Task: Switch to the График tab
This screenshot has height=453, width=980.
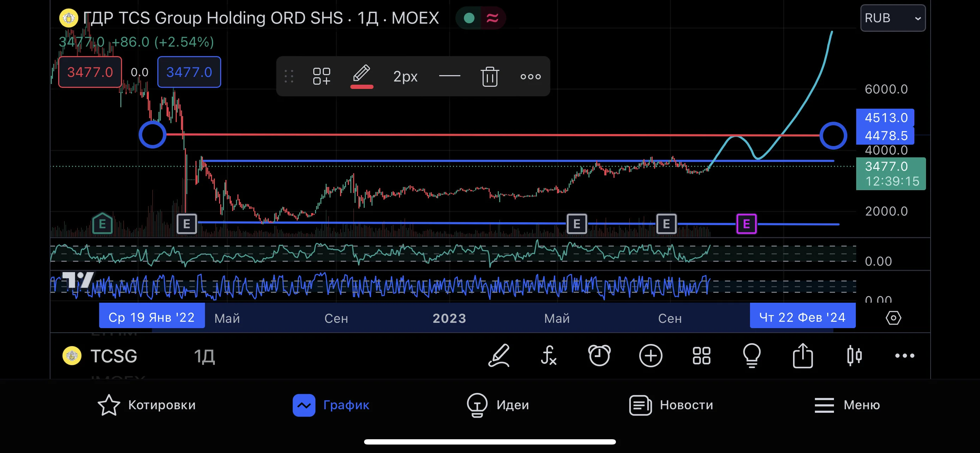Action: coord(331,405)
